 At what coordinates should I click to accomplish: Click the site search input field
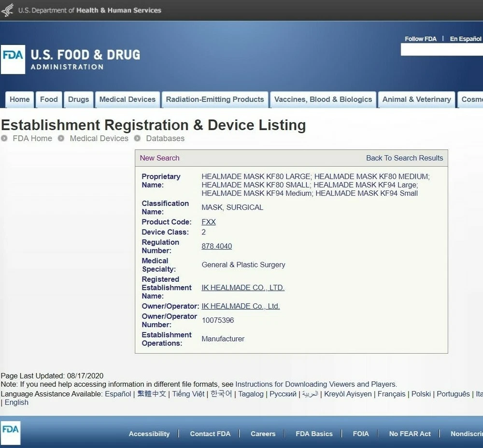coord(441,49)
